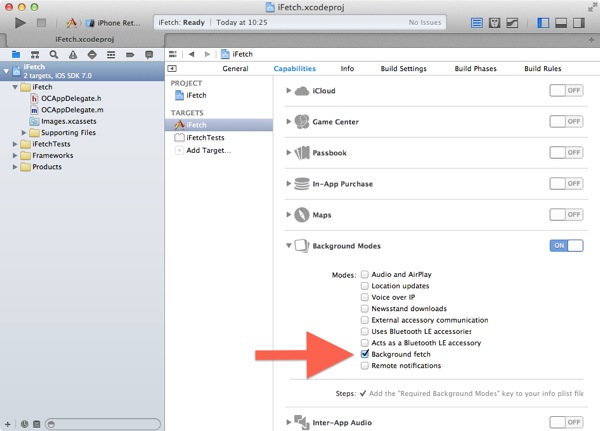Viewport: 600px width, 431px height.
Task: Collapse the Background Modes section
Action: tap(289, 246)
